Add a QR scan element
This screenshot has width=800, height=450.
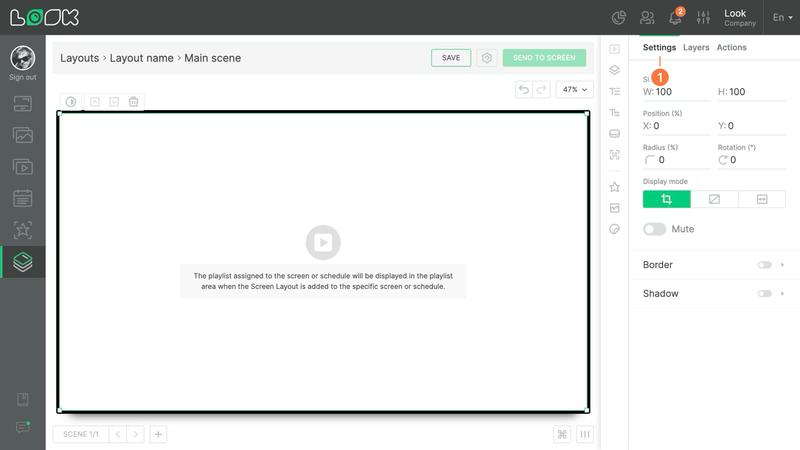(x=614, y=155)
